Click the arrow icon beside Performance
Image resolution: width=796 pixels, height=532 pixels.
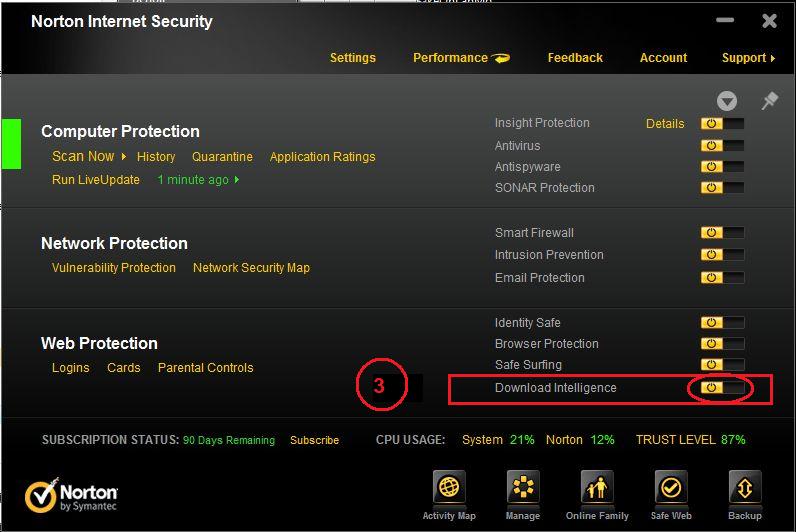coord(502,58)
